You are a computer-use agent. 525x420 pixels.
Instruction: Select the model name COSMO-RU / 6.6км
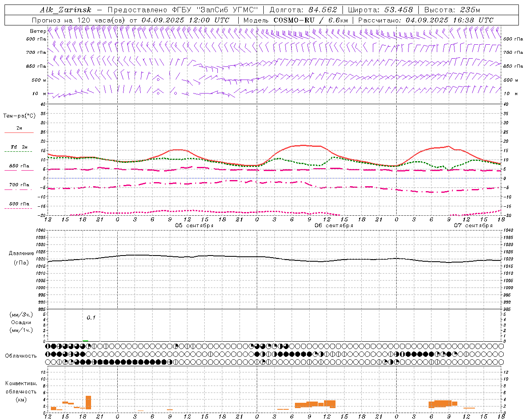(310, 20)
